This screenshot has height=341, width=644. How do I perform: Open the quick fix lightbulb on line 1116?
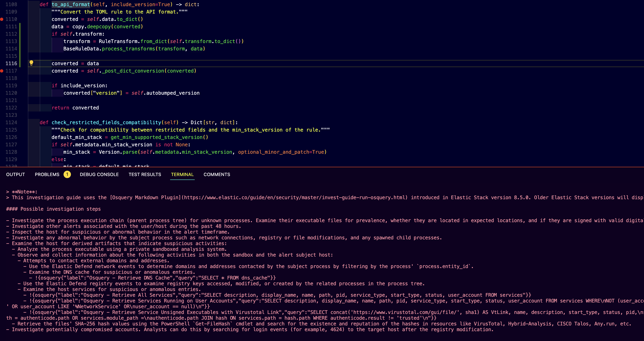pos(32,63)
